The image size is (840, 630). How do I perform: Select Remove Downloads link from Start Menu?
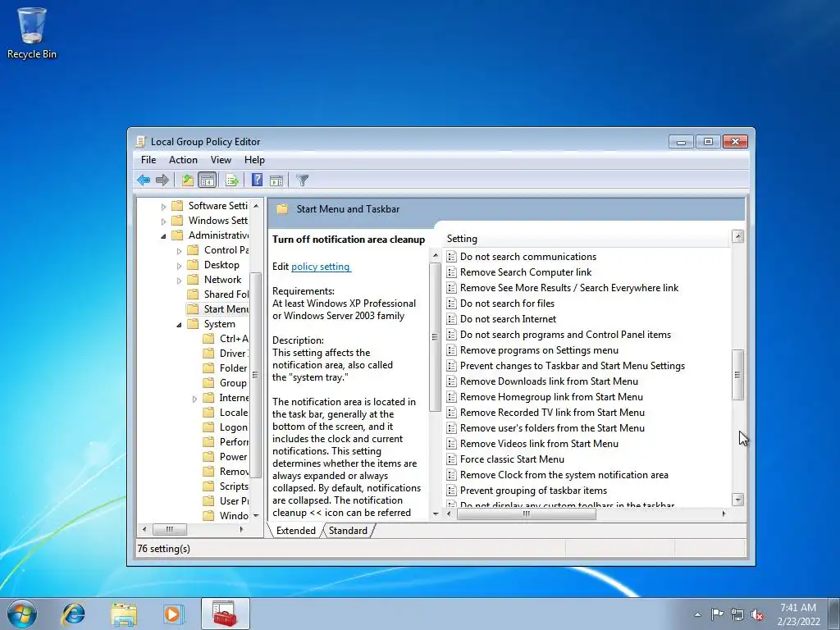coord(549,381)
